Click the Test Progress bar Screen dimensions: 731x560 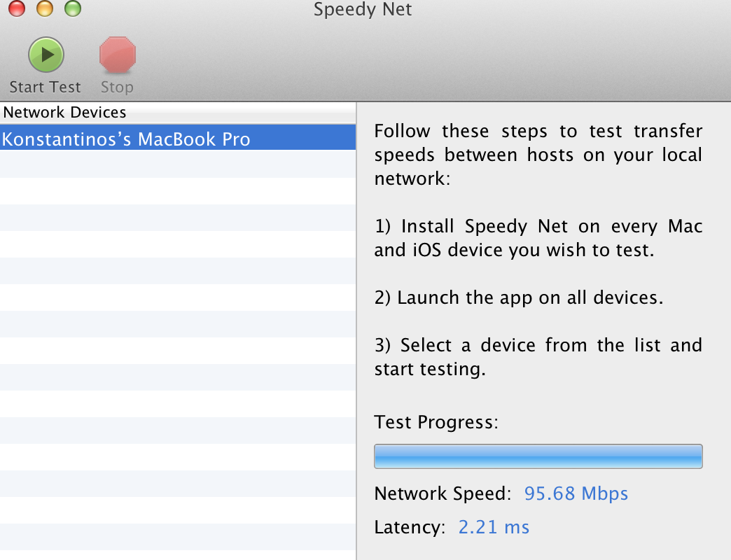coord(538,456)
